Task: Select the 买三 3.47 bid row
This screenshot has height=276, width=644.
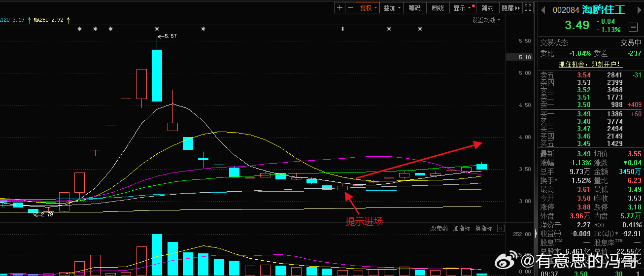Action: (x=591, y=129)
